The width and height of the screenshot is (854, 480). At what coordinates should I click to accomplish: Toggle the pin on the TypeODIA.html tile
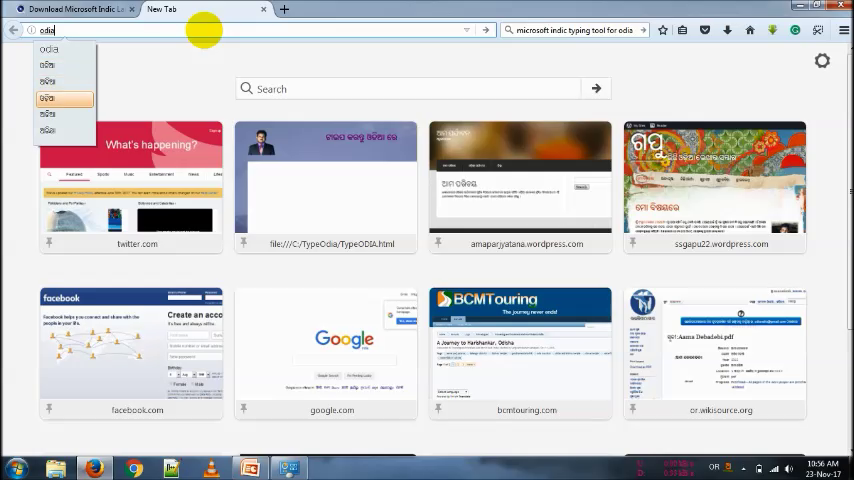coord(243,242)
